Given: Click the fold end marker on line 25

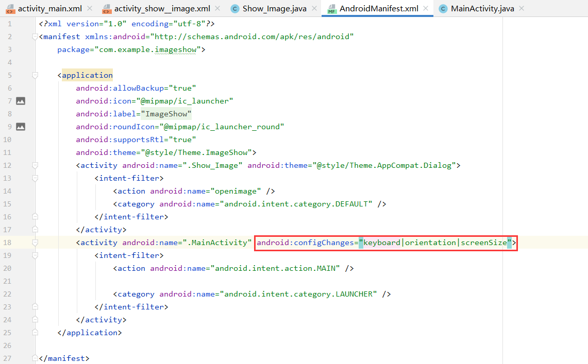Looking at the screenshot, I should 35,333.
